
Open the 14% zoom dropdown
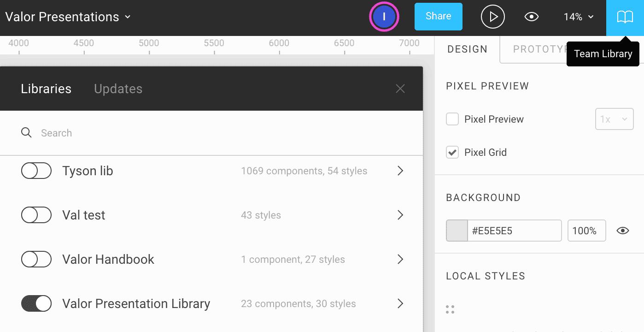coord(578,17)
